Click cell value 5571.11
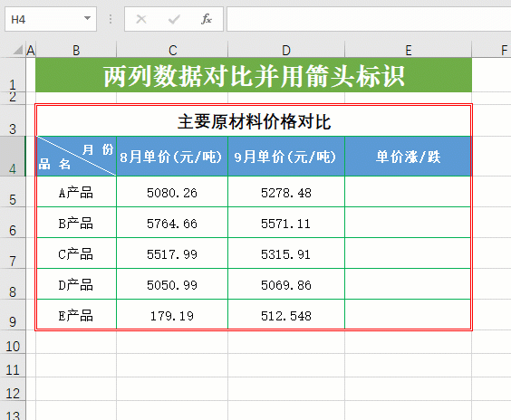This screenshot has width=511, height=420. coord(286,223)
